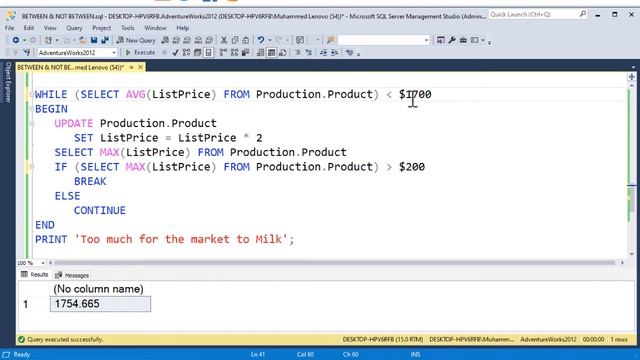Select the 1754.665 result cell
Viewport: 640px width, 360px height.
[100, 304]
